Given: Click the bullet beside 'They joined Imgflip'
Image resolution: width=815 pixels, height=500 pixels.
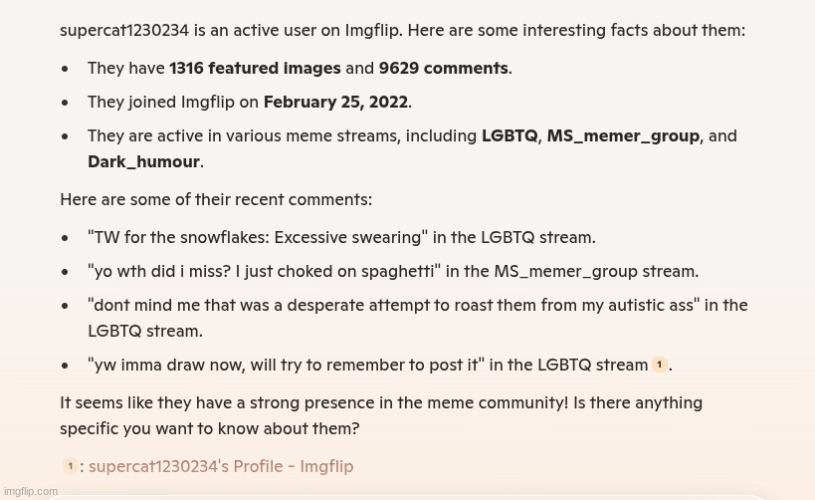Looking at the screenshot, I should click(64, 102).
